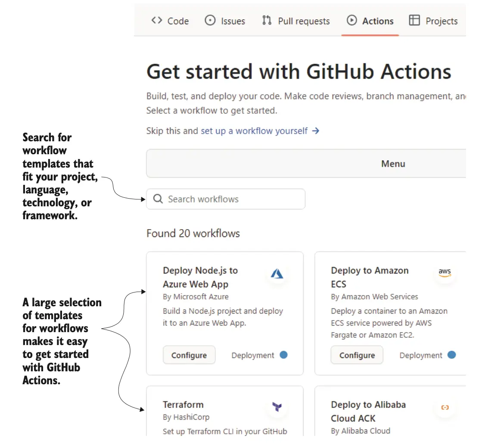Viewport: 491px width, 448px height.
Task: Click the Issues circle icon
Action: pyautogui.click(x=210, y=21)
